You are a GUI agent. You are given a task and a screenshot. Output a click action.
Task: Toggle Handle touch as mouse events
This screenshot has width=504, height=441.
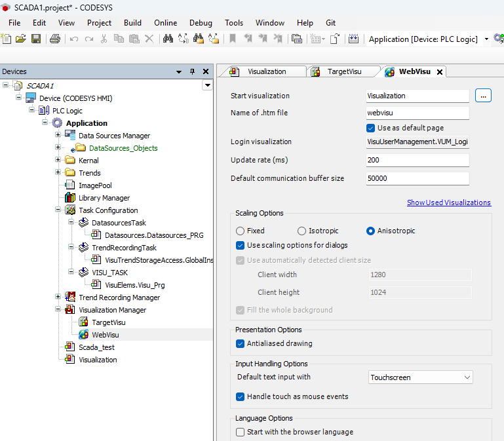pyautogui.click(x=240, y=396)
